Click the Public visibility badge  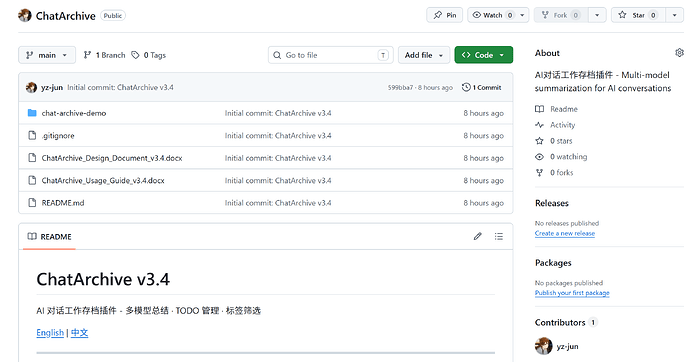click(113, 16)
